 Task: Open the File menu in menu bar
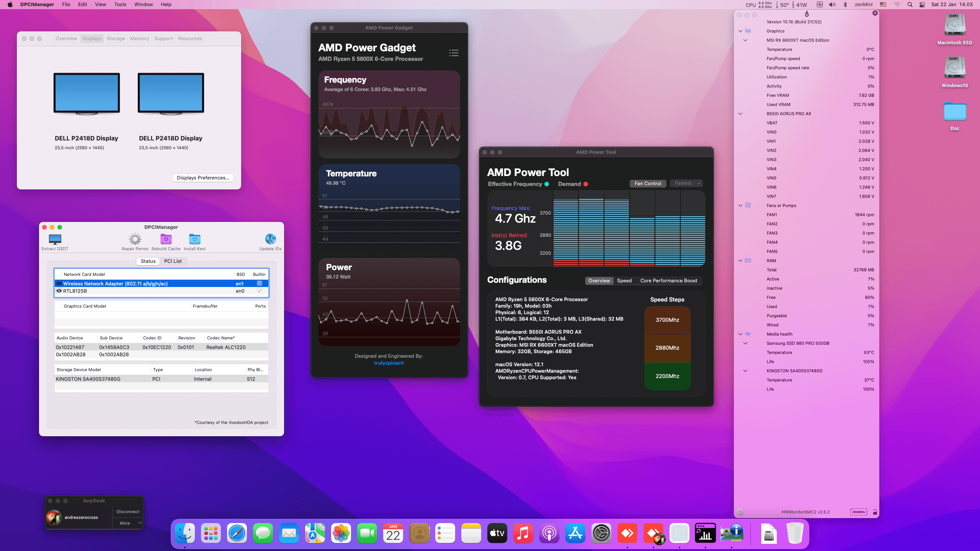(x=66, y=5)
